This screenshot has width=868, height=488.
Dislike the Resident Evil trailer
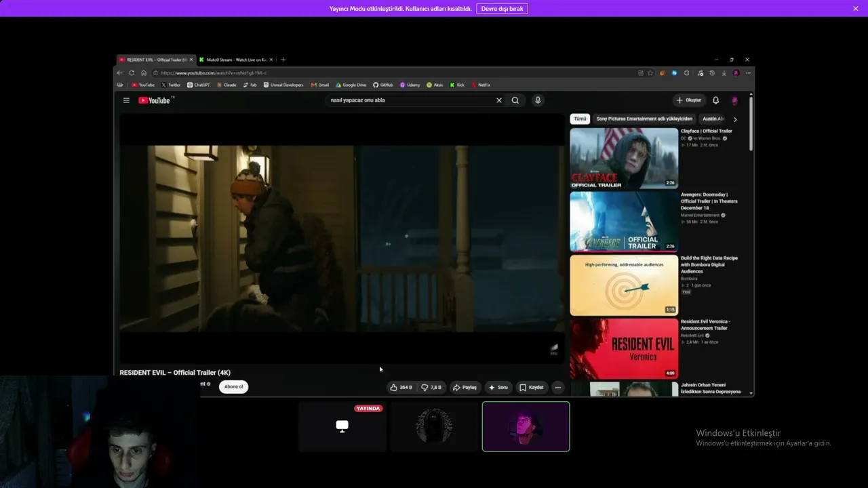[x=431, y=388]
